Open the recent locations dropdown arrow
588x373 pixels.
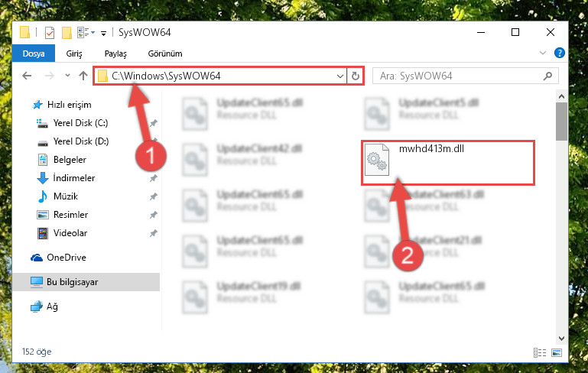67,76
